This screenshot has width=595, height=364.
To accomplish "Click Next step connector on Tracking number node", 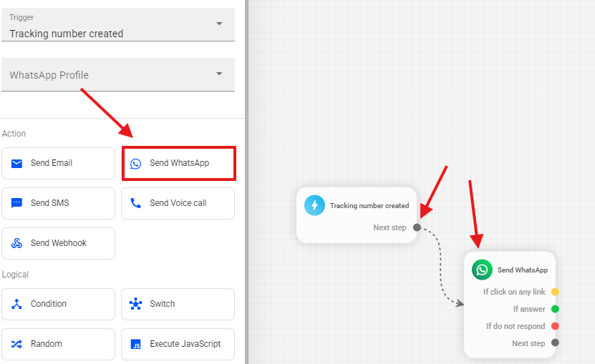I will [417, 227].
